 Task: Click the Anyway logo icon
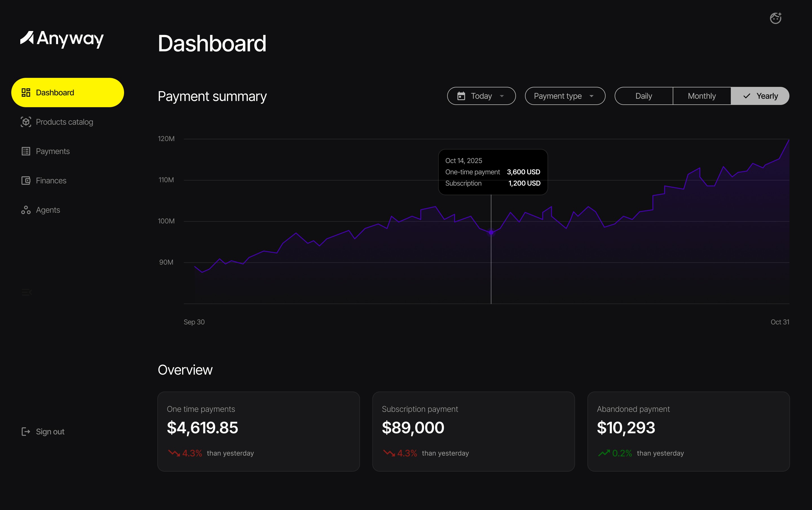(27, 38)
